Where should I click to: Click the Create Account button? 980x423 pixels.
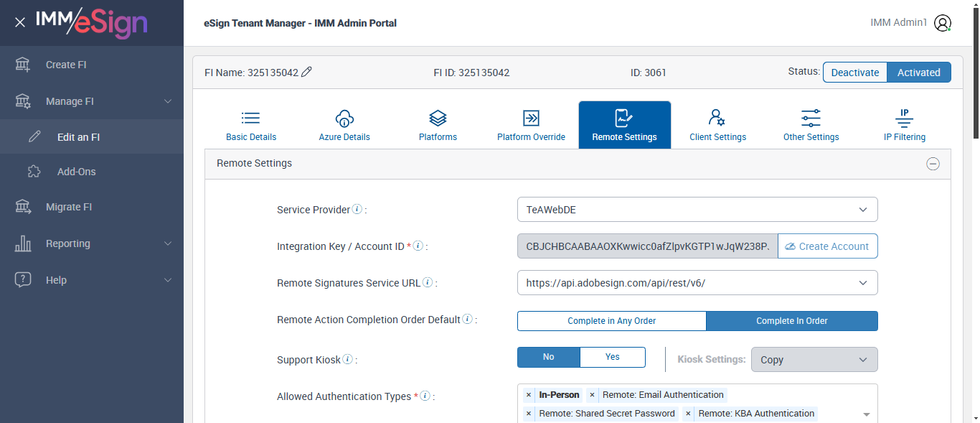(x=827, y=246)
